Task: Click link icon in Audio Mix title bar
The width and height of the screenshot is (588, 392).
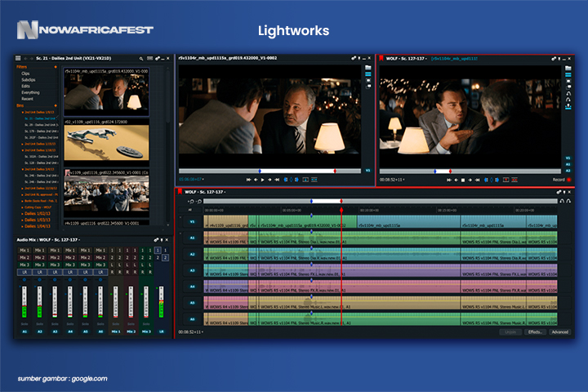Action: click(156, 240)
